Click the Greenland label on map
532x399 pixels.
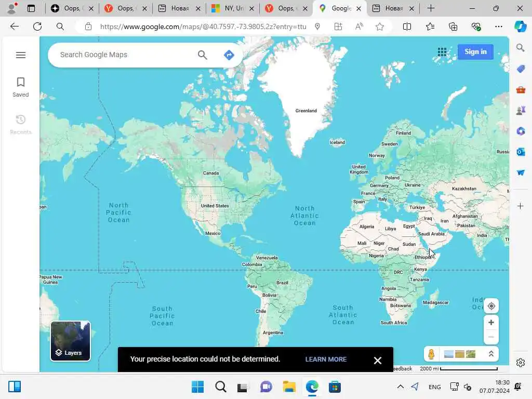click(x=306, y=111)
